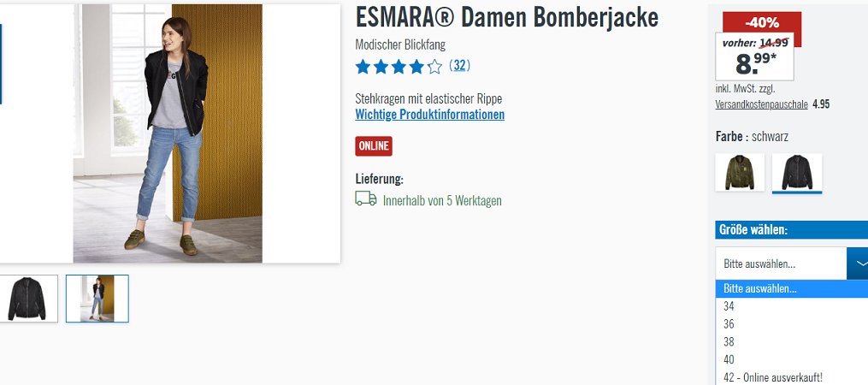Select the olive green jacket color swatch
This screenshot has height=385, width=868.
740,172
